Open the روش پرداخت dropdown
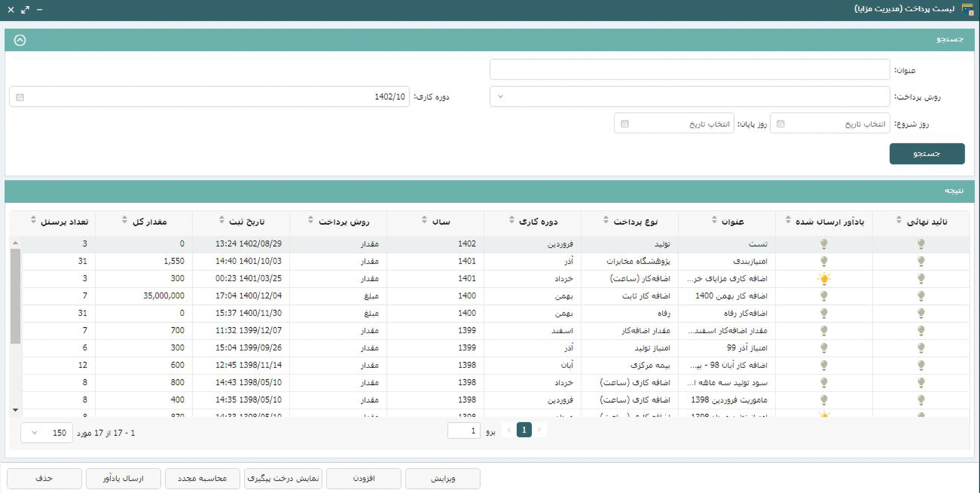Screen dimensions: 980x493 (x=689, y=97)
